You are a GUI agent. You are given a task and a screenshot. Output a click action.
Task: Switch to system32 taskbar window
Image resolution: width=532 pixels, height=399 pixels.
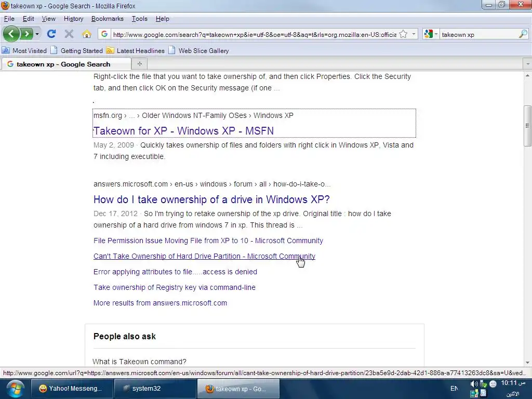click(155, 389)
